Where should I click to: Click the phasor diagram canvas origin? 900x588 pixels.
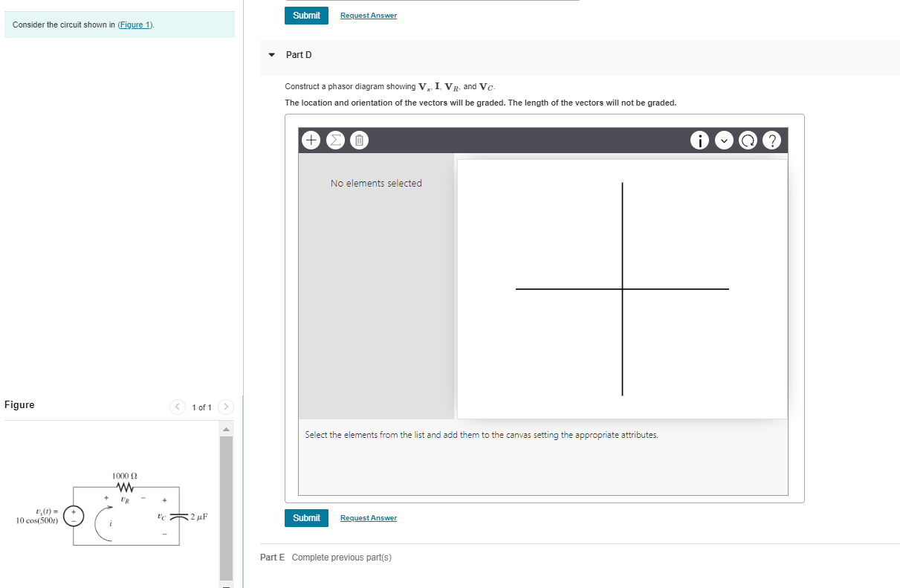[x=622, y=288]
